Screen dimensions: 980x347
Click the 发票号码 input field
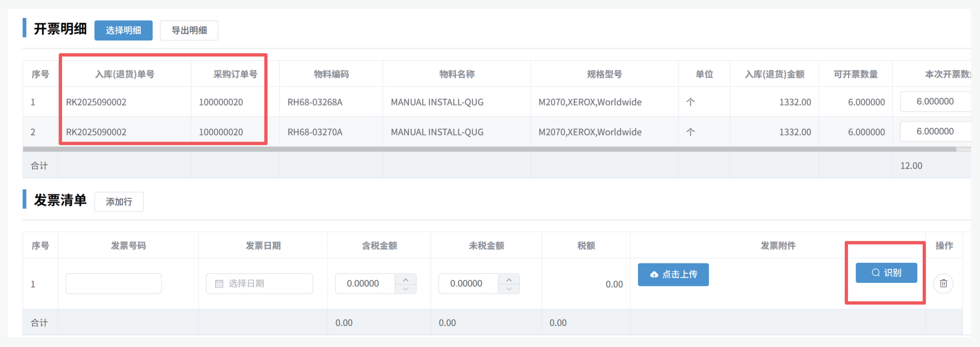point(114,283)
